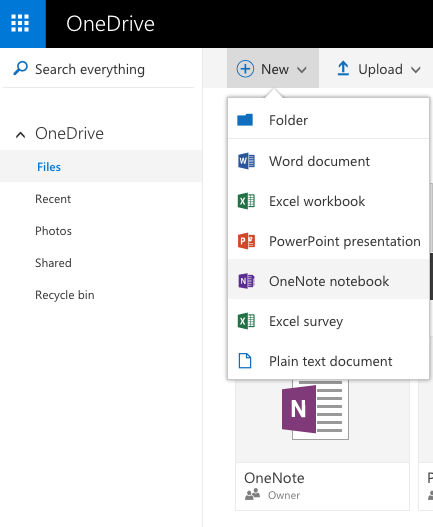Create a new PowerPoint presentation
Image resolution: width=433 pixels, height=527 pixels.
[328, 241]
